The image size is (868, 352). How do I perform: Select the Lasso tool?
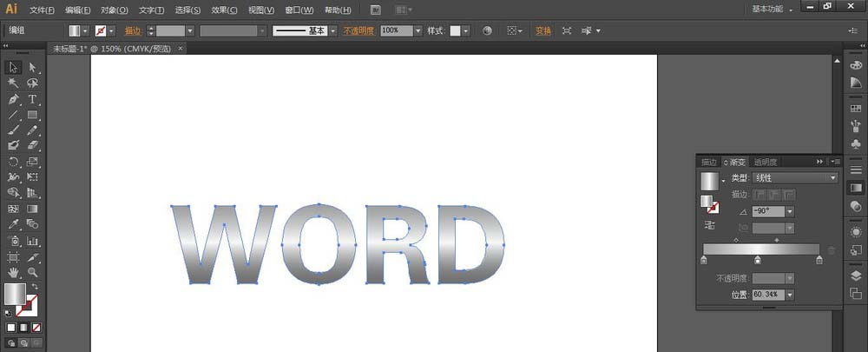[x=33, y=83]
